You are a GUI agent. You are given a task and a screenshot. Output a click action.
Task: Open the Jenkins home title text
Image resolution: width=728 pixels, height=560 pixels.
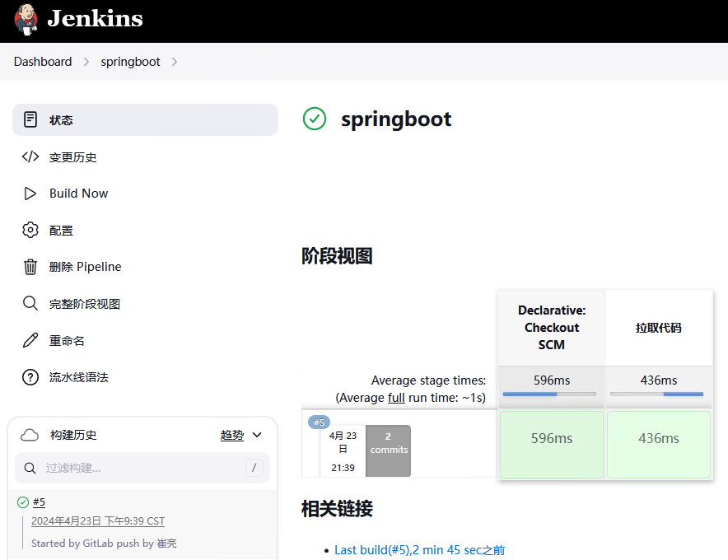[x=96, y=19]
